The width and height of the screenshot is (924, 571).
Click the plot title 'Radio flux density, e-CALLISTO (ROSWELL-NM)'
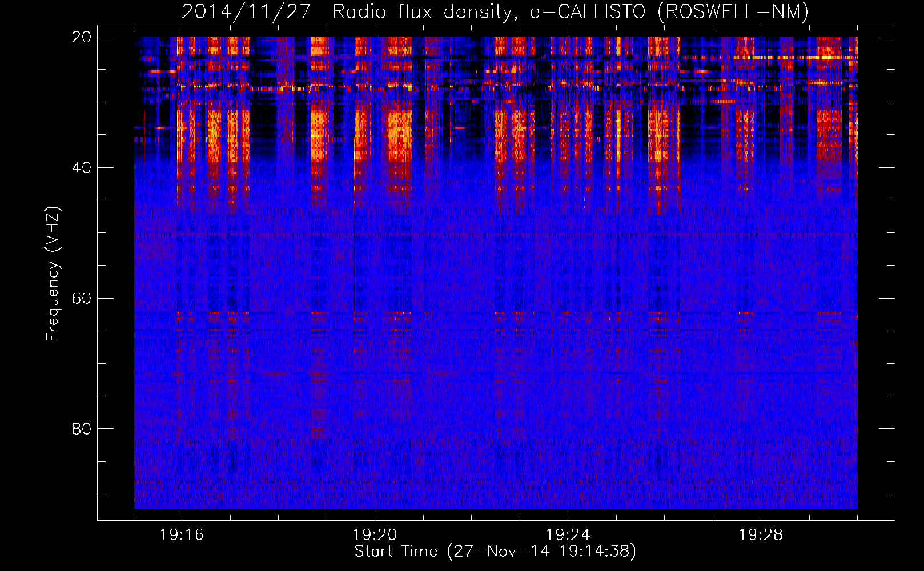pos(570,11)
